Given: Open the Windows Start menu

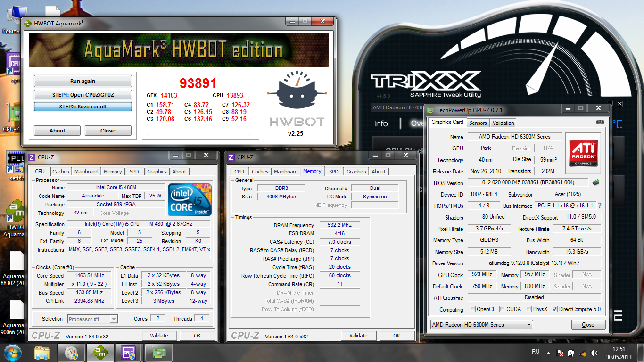Looking at the screenshot, I should click(x=13, y=352).
